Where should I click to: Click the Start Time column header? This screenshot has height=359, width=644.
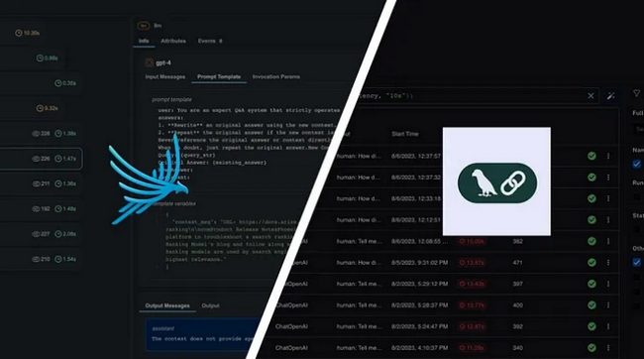pyautogui.click(x=405, y=134)
